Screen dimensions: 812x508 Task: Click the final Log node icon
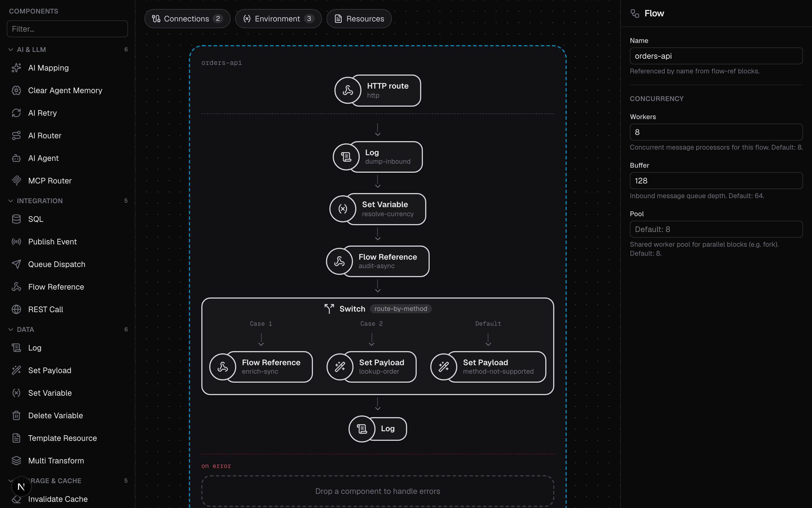coord(362,429)
